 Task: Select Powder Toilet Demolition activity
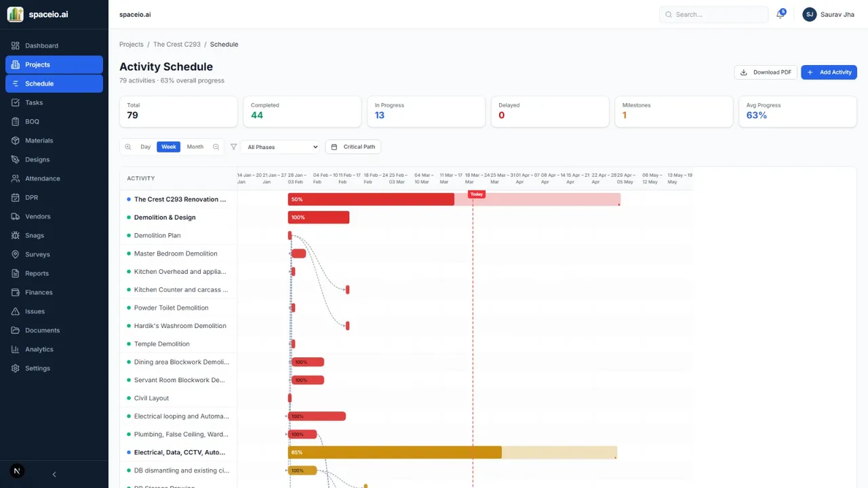178,308
